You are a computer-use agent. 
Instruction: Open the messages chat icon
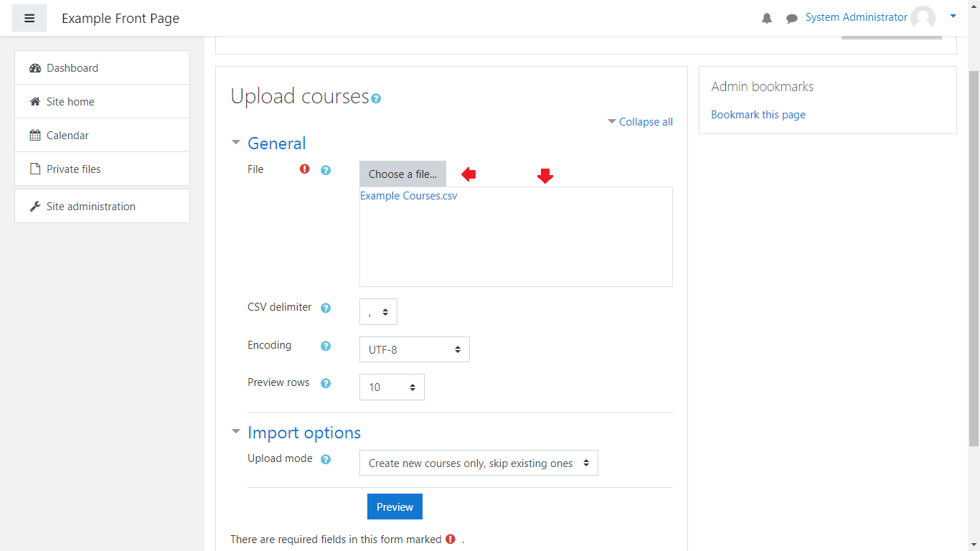click(x=792, y=19)
